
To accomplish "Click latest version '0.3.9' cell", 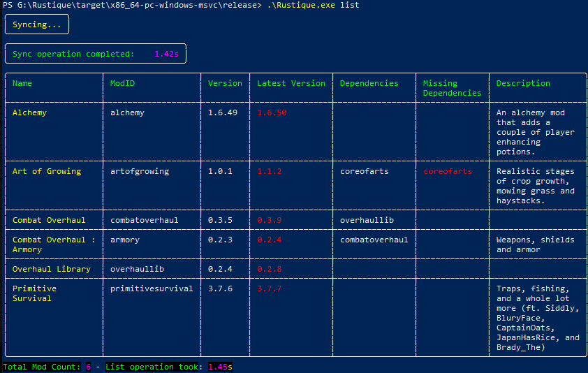I will coord(270,220).
